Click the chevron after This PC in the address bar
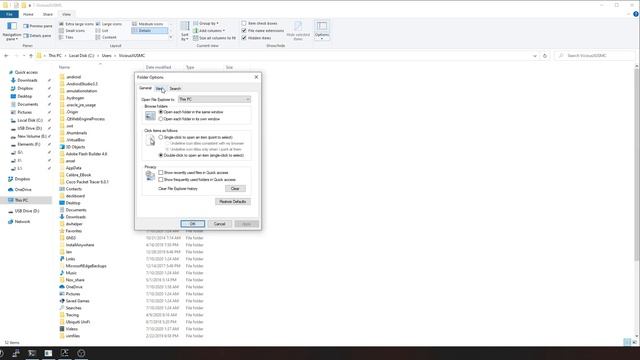 pos(65,56)
